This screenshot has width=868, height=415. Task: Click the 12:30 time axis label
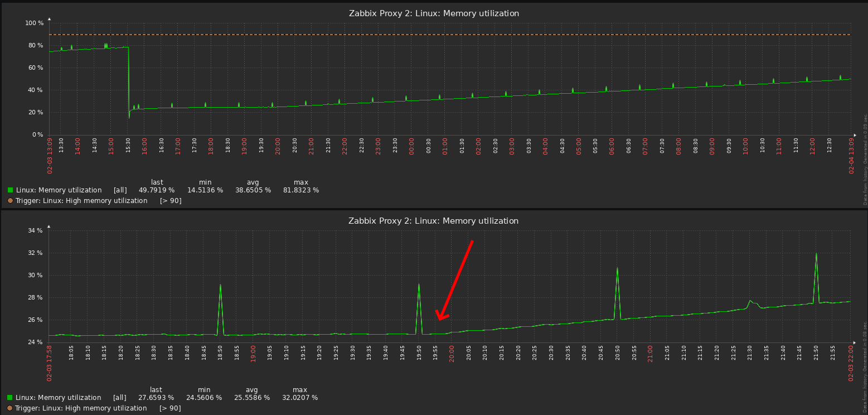(829, 145)
